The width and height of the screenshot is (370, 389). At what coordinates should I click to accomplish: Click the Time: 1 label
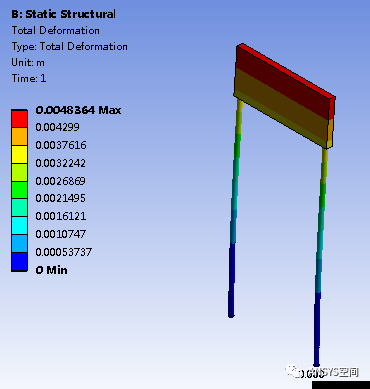pyautogui.click(x=29, y=78)
